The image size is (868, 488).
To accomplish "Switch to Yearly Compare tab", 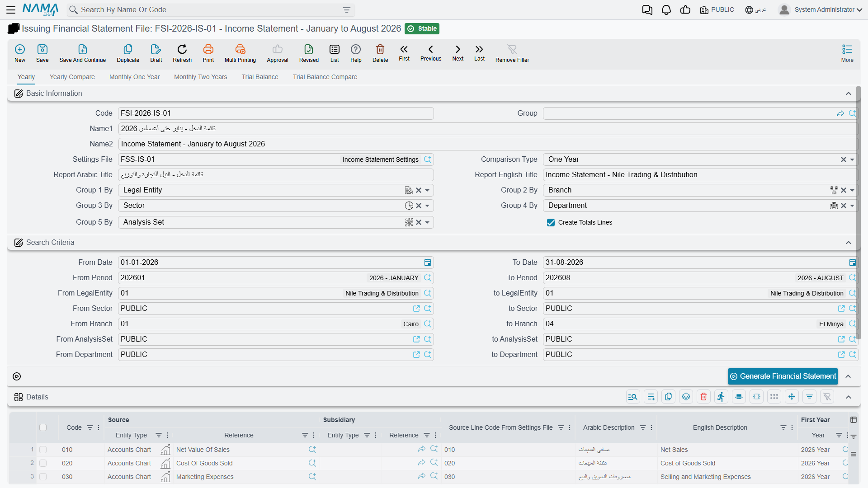I will tap(72, 77).
